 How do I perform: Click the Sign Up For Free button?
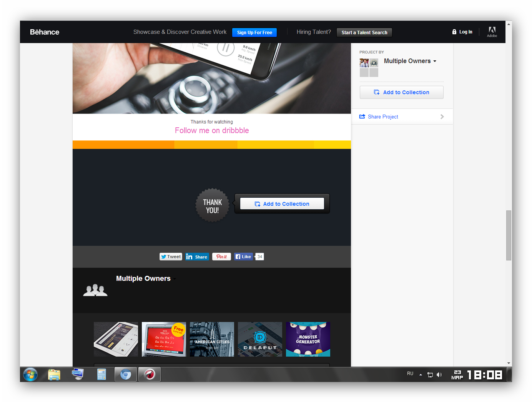point(254,33)
